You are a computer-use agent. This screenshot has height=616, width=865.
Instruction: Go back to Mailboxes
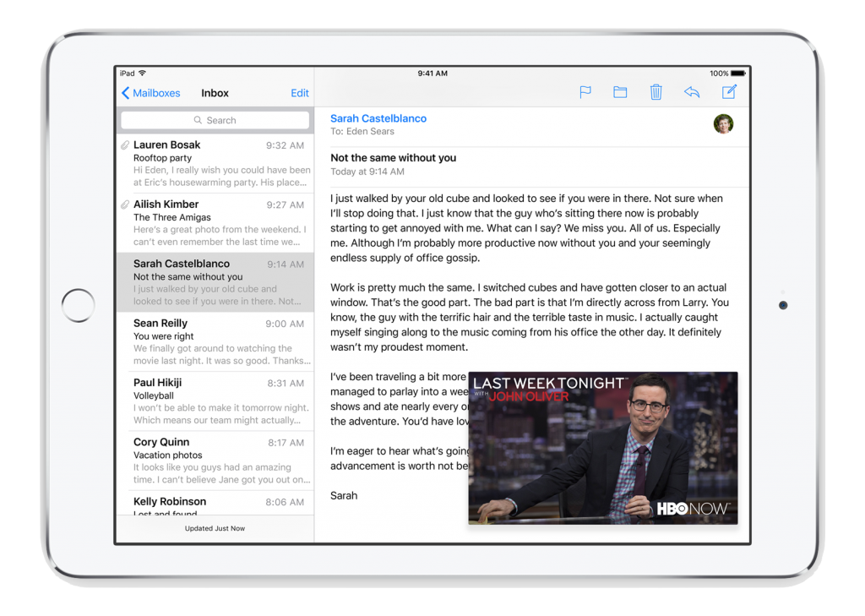click(151, 93)
